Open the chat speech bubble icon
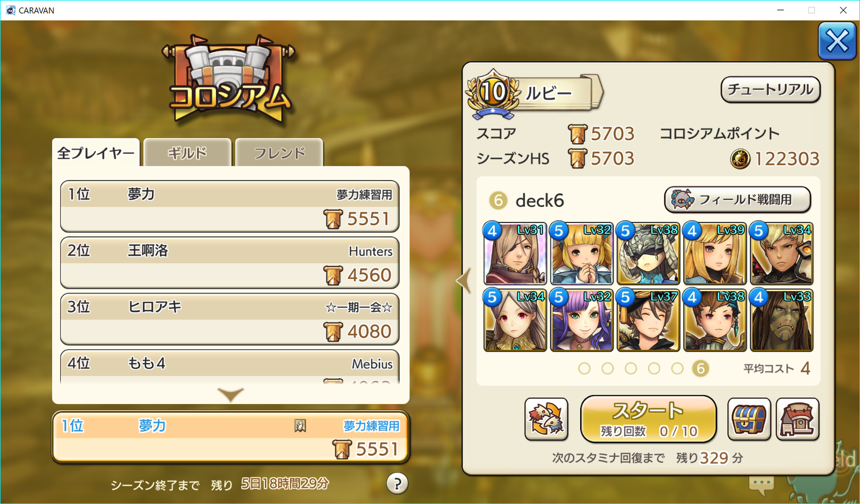 (761, 485)
